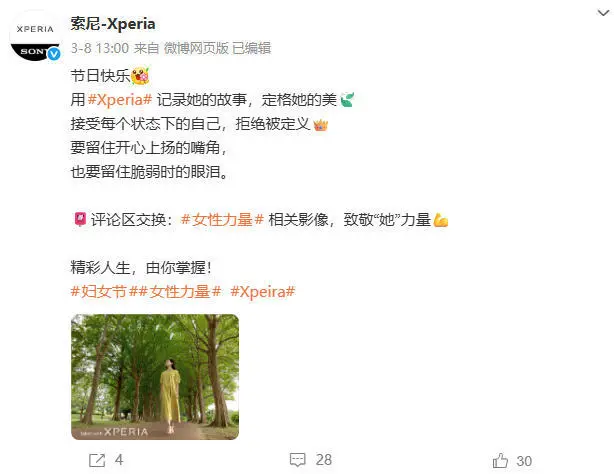Click the crown emoji after 拒绝被定义
614x474 pixels.
coord(320,125)
